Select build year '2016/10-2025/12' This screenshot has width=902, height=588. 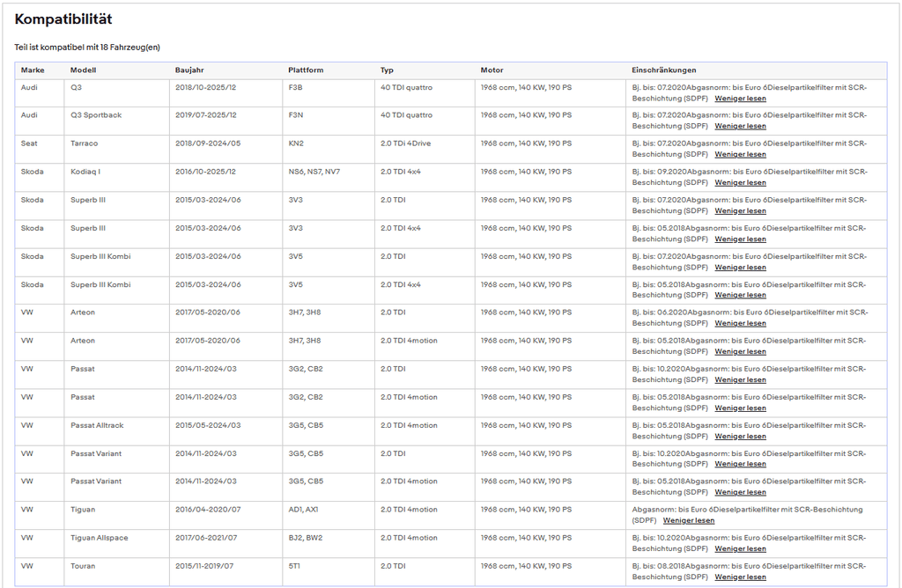[x=205, y=172]
